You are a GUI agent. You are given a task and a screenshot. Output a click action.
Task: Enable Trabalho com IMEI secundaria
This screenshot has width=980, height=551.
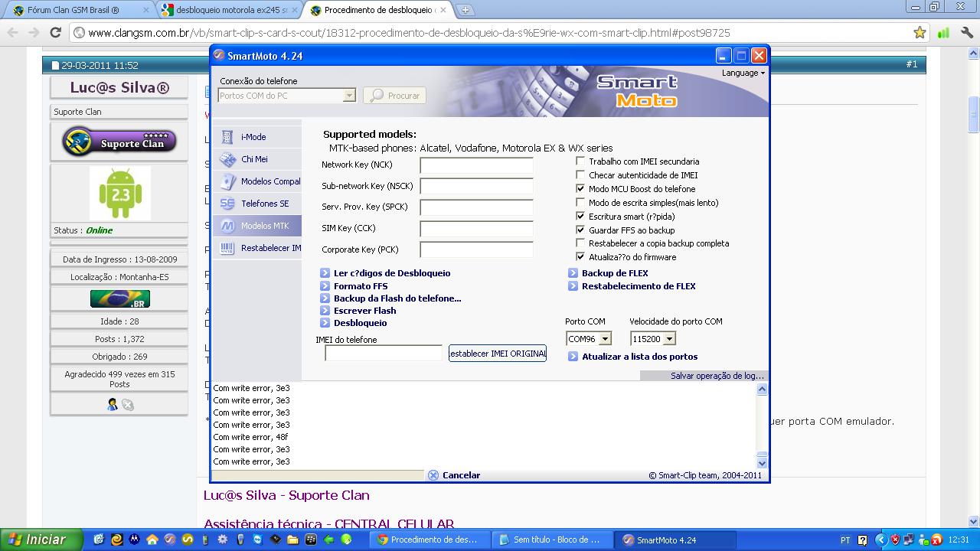[580, 161]
